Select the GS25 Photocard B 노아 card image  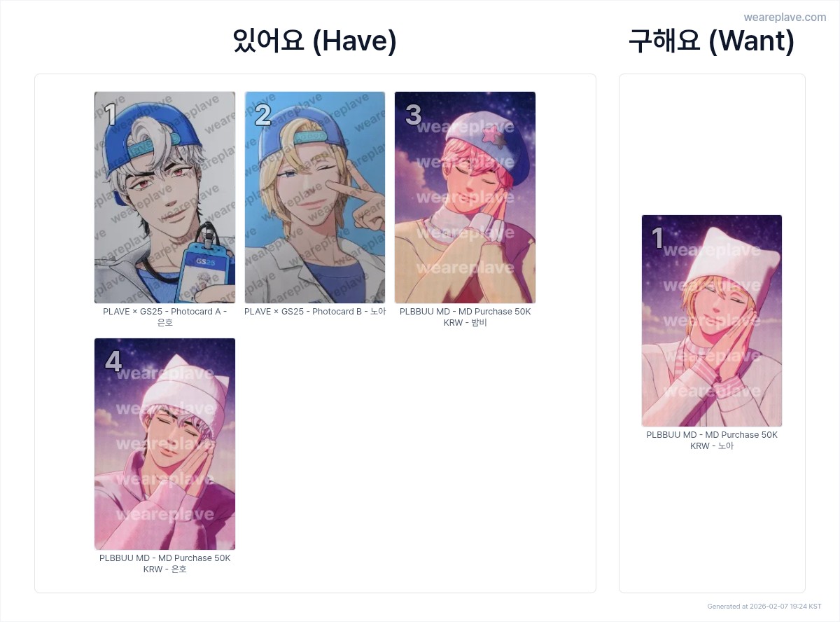click(315, 198)
